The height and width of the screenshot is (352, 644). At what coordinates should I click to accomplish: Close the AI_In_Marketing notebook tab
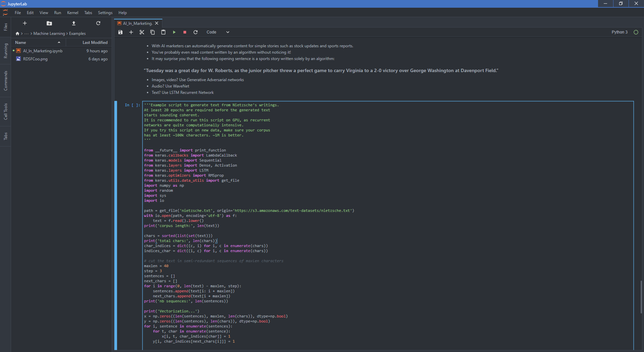point(157,23)
